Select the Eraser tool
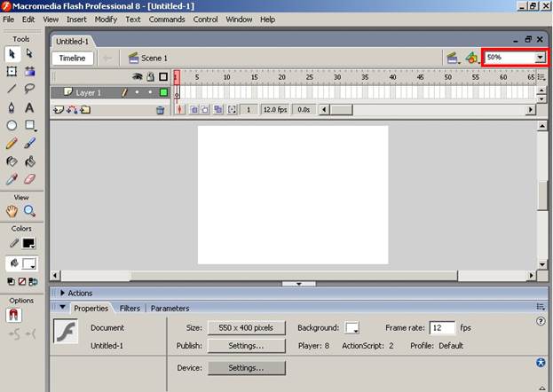Image resolution: width=553 pixels, height=392 pixels. (x=29, y=179)
